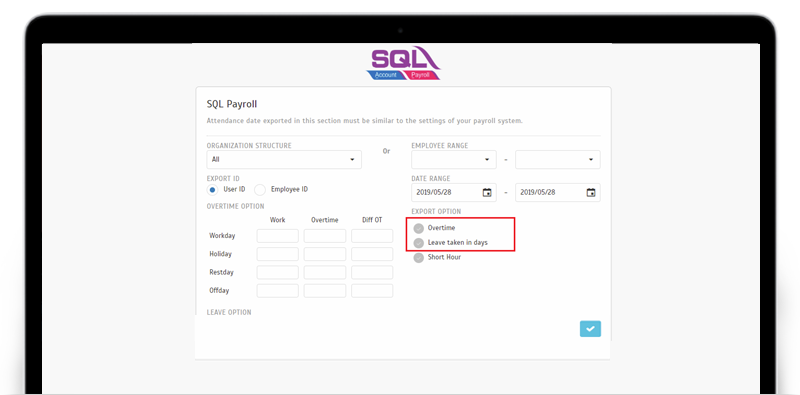800x395 pixels.
Task: Open the second Employee Range dropdown
Action: tap(558, 159)
